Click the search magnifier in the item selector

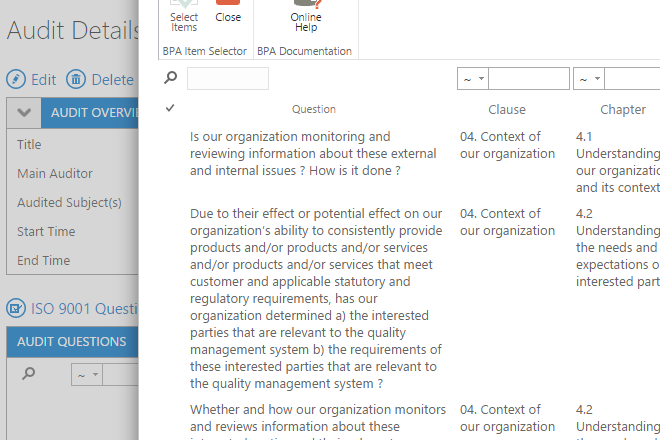pos(170,78)
